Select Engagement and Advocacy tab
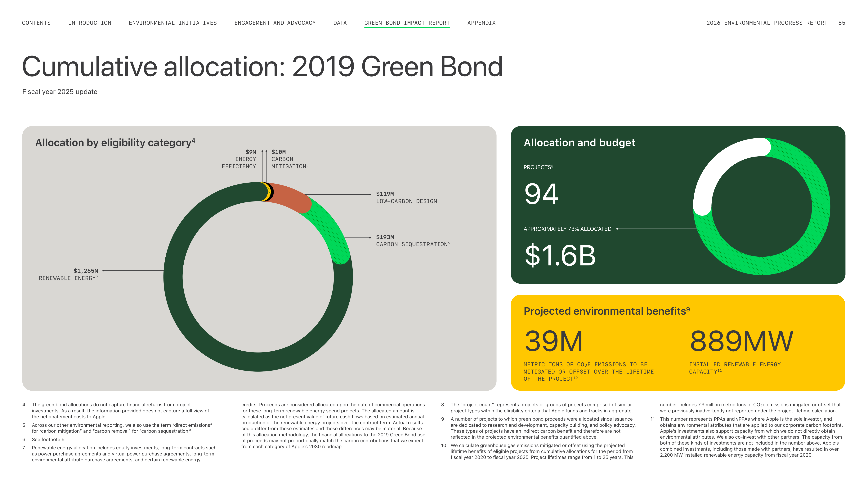 click(x=275, y=23)
